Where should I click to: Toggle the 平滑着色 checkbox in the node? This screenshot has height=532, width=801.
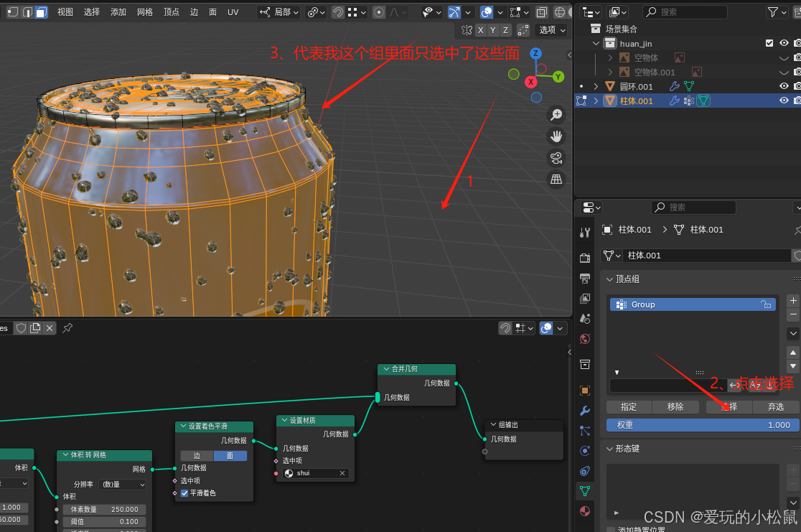pyautogui.click(x=184, y=493)
